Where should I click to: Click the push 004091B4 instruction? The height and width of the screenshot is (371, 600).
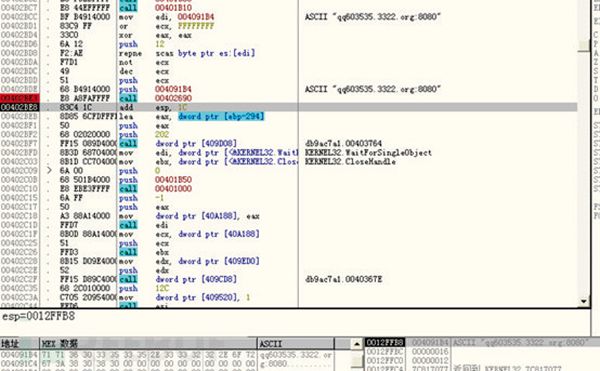tap(155, 89)
